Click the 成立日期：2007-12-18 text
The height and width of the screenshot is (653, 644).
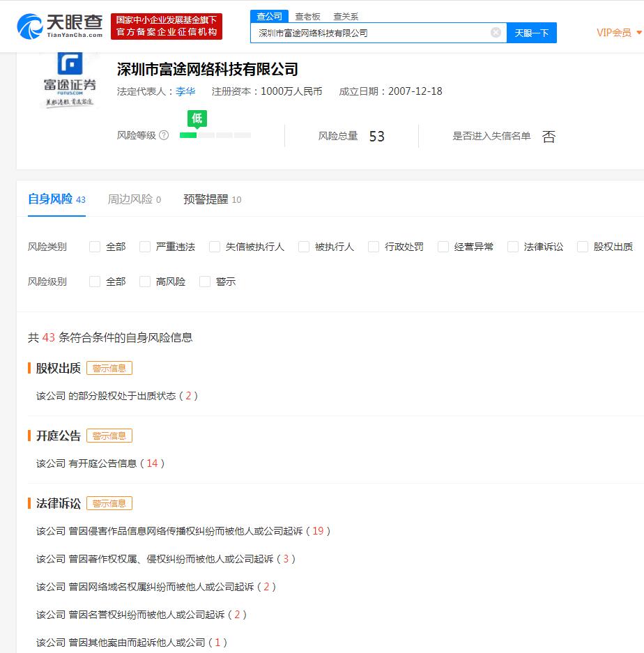tap(391, 91)
